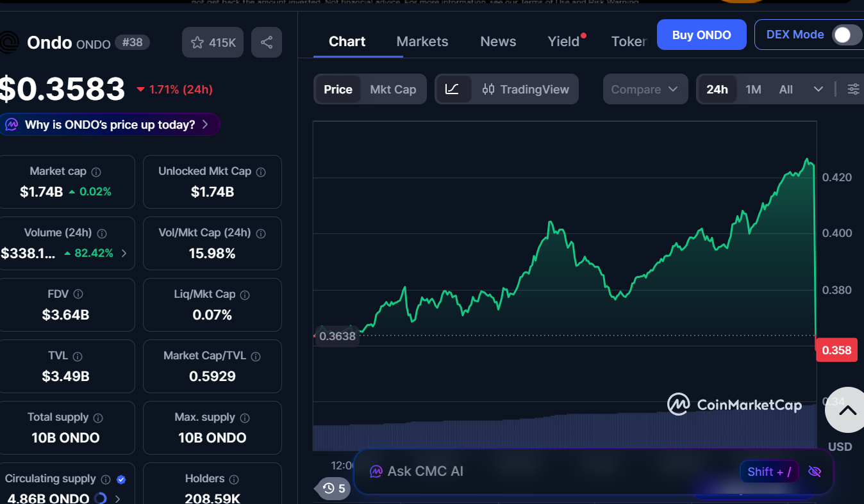Click the $1.74B market cap value
The width and height of the screenshot is (864, 504).
[41, 191]
